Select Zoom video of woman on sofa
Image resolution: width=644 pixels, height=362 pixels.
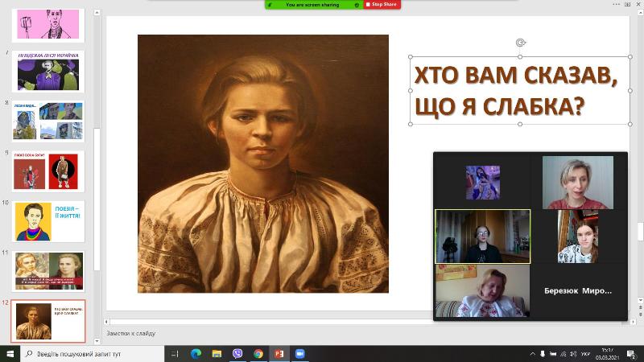click(482, 290)
